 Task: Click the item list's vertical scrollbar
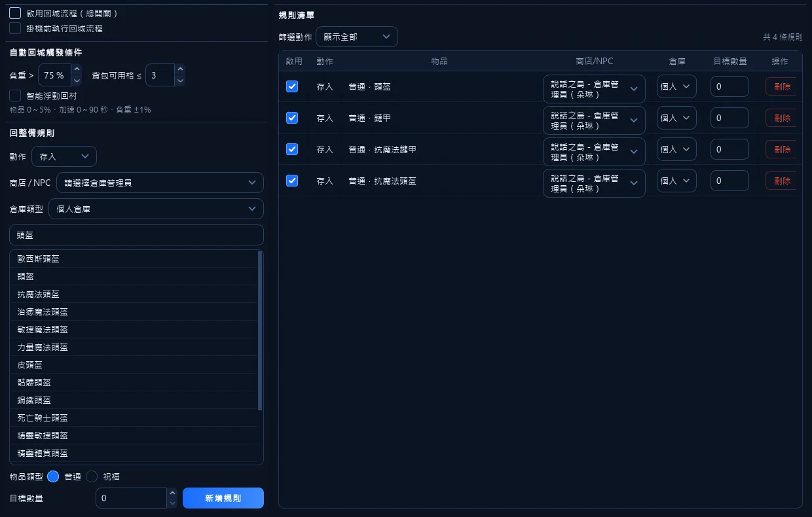[x=260, y=330]
